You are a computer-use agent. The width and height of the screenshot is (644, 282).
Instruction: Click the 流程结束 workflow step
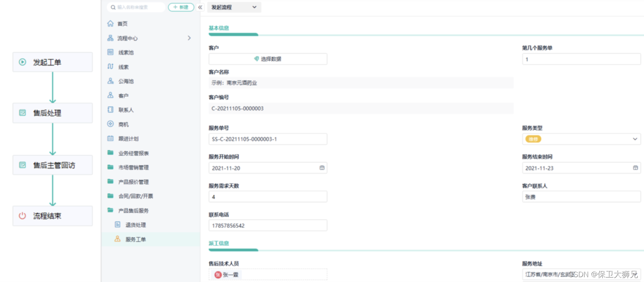53,216
